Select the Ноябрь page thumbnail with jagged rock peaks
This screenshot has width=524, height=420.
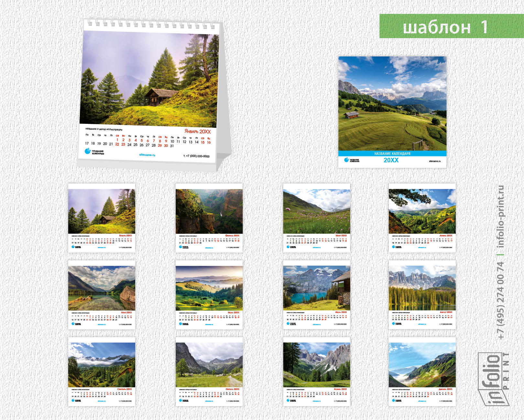point(317,372)
